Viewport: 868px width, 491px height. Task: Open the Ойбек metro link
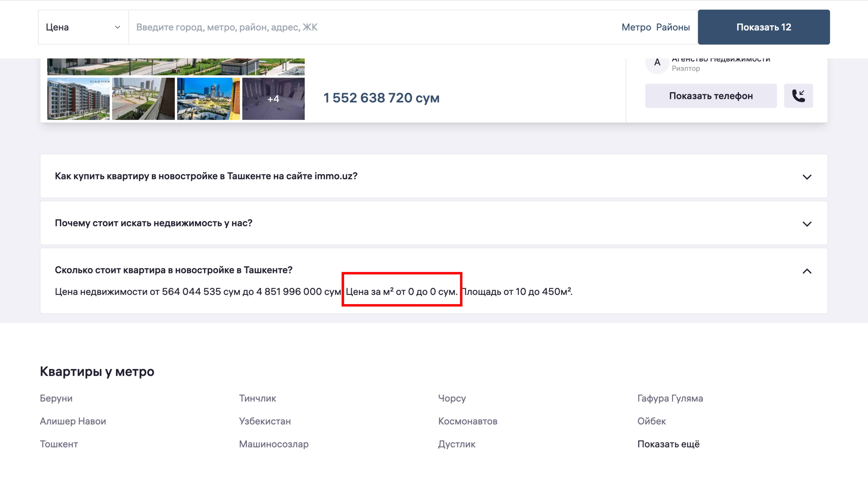point(651,421)
